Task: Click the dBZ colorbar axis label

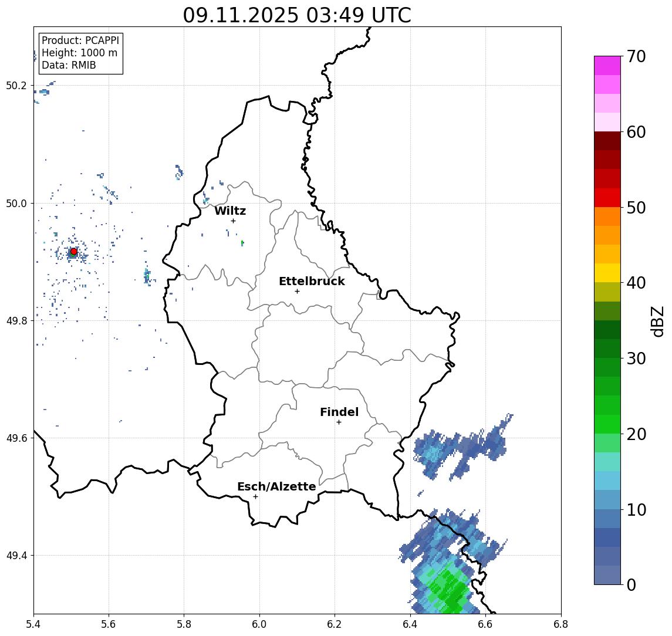Action: click(x=657, y=321)
